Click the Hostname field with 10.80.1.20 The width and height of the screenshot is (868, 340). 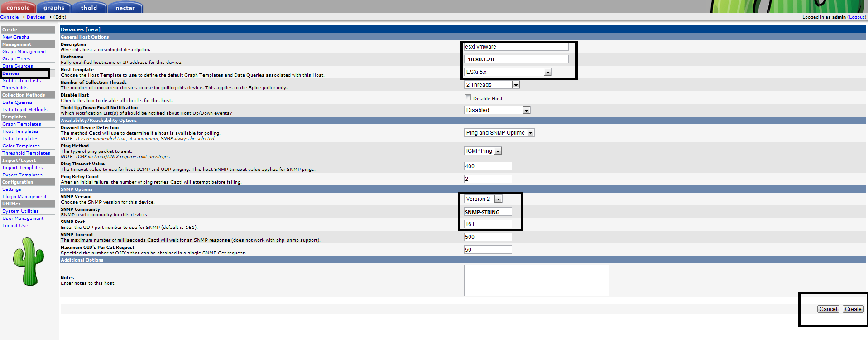pyautogui.click(x=516, y=59)
